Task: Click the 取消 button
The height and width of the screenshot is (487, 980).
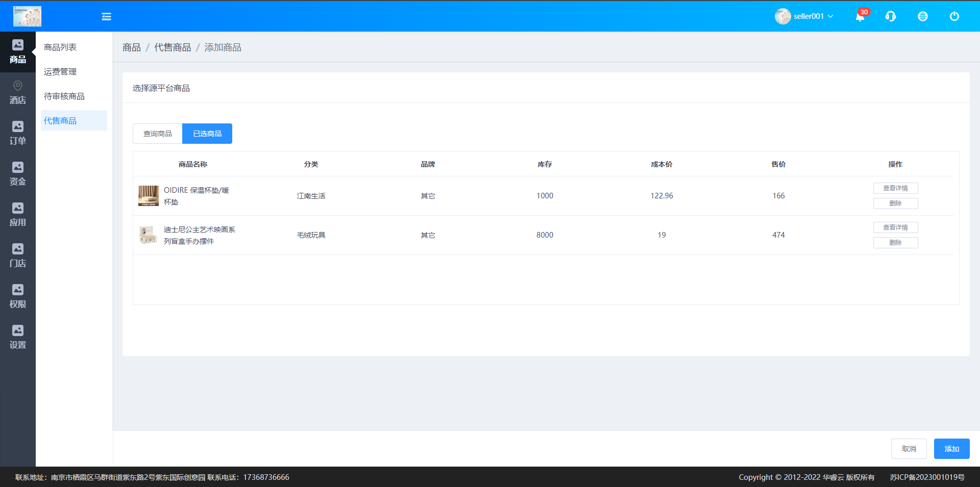Action: (909, 449)
